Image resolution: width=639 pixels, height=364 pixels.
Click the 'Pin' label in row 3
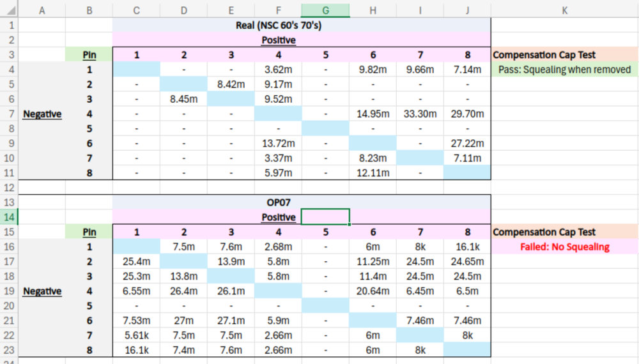[89, 54]
